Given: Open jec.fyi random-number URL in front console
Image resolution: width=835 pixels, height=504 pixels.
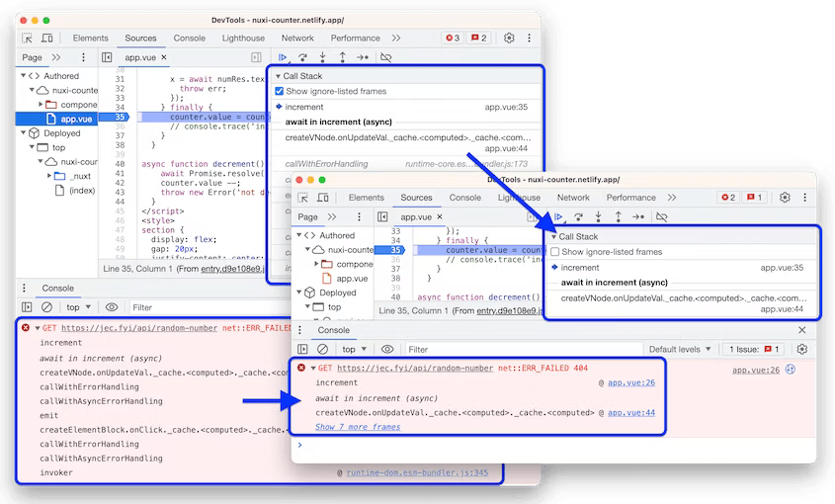Looking at the screenshot, I should point(415,369).
